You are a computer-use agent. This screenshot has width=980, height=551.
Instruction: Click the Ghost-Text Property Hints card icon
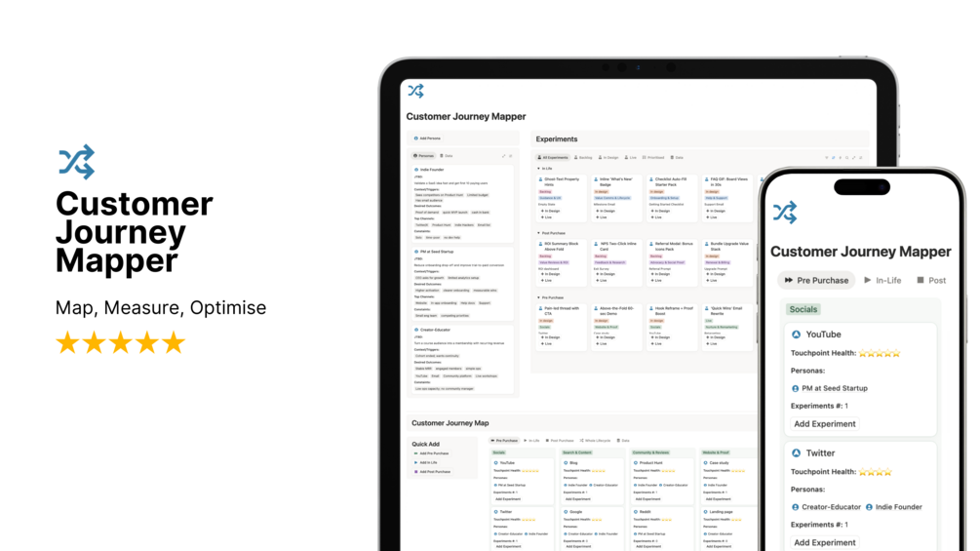tap(540, 179)
